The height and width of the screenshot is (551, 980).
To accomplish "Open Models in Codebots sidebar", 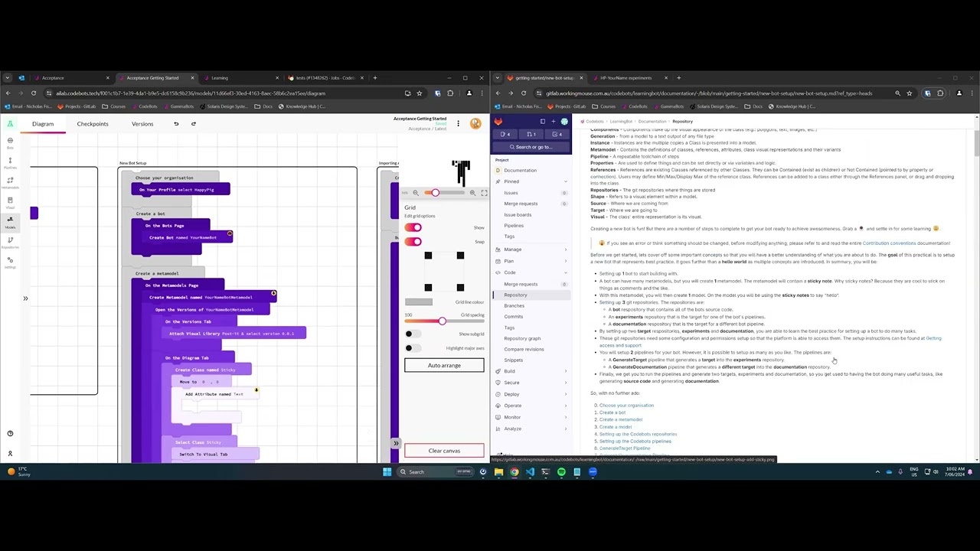I will (x=10, y=222).
